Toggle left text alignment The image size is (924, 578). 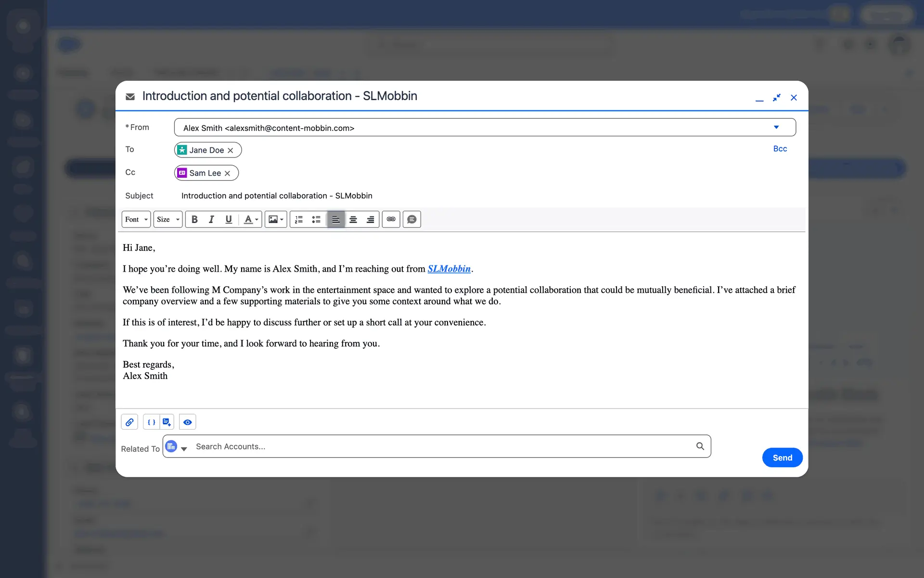[x=335, y=220]
